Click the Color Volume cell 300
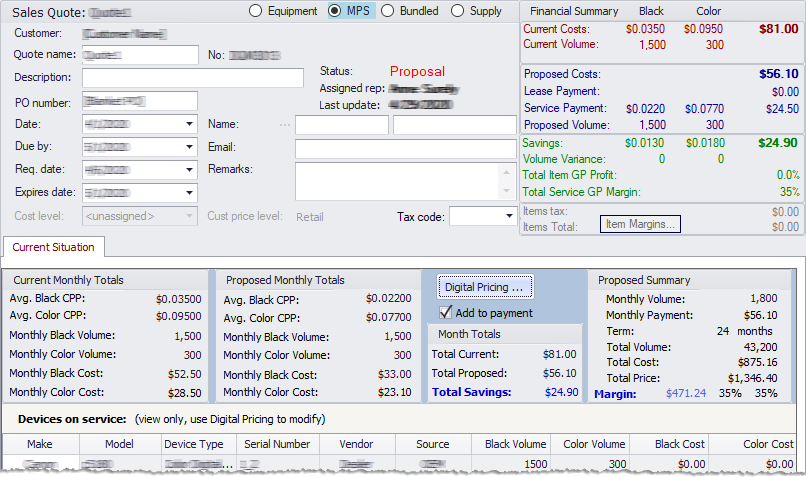This screenshot has height=477, width=806. pos(617,464)
